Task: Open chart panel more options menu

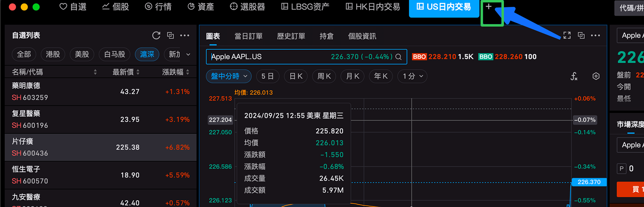Action: pos(595,35)
